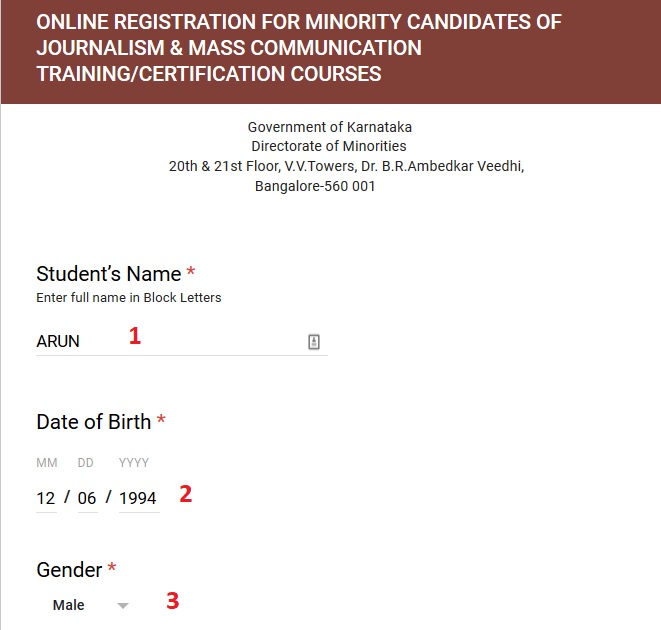Screen dimensions: 661x630
Task: Click the red number 1 annotation
Action: [135, 337]
